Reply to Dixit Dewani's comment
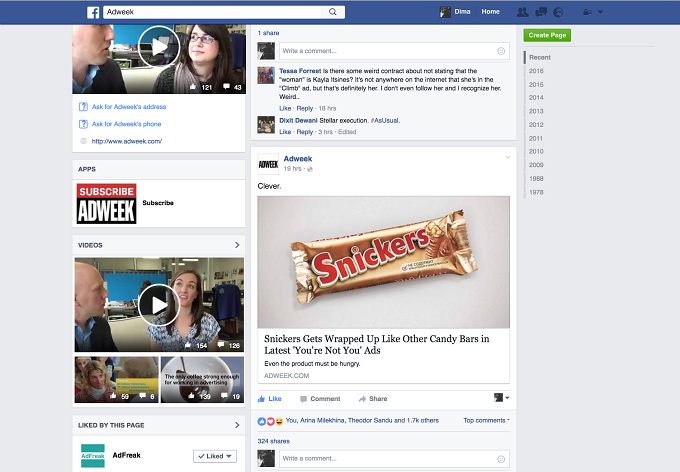 pyautogui.click(x=304, y=132)
